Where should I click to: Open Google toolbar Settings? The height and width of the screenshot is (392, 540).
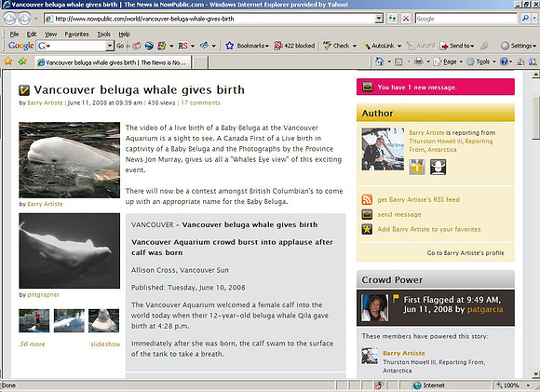pos(519,46)
